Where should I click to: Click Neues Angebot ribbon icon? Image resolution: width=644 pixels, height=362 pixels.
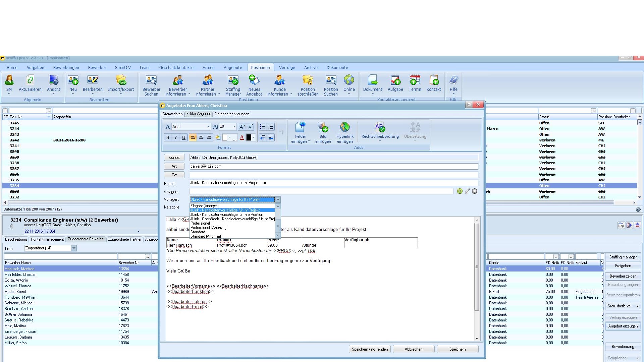click(254, 85)
